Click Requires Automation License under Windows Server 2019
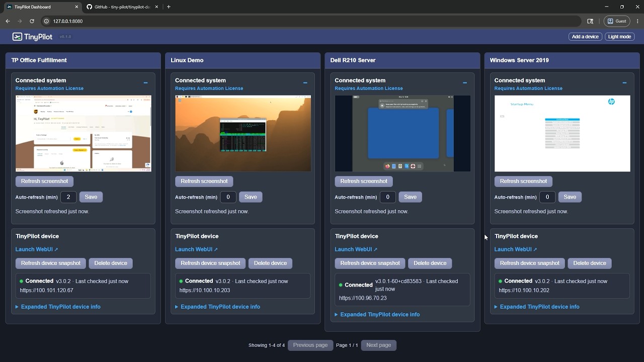The image size is (644, 362). 528,88
